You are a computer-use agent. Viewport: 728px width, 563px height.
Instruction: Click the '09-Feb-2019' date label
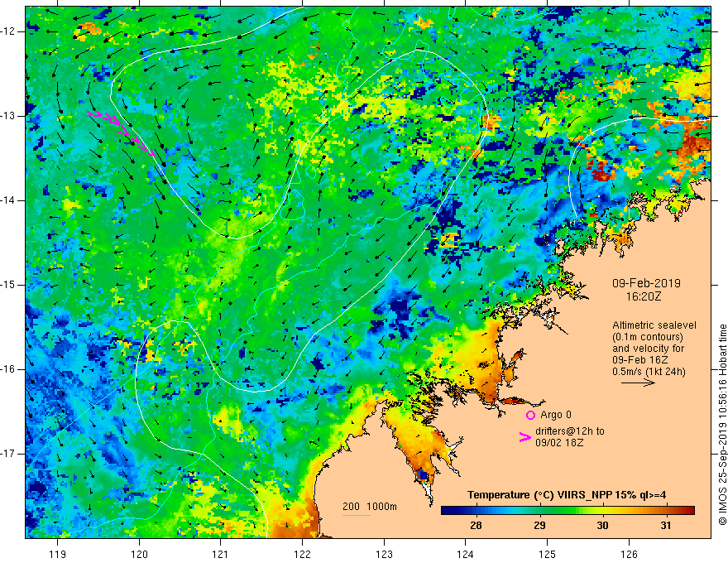[646, 283]
